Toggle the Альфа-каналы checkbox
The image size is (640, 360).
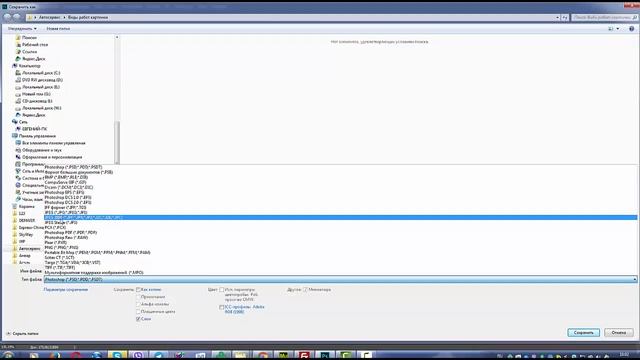tap(138, 304)
